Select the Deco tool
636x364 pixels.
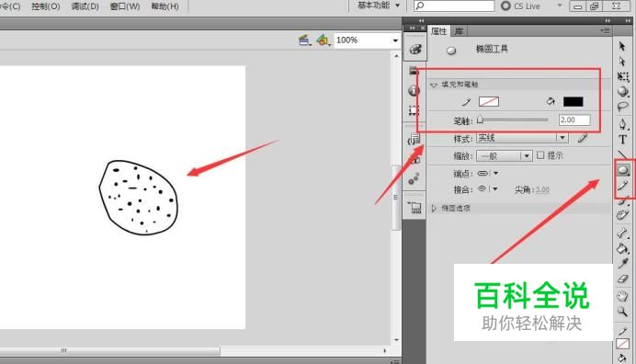point(622,215)
